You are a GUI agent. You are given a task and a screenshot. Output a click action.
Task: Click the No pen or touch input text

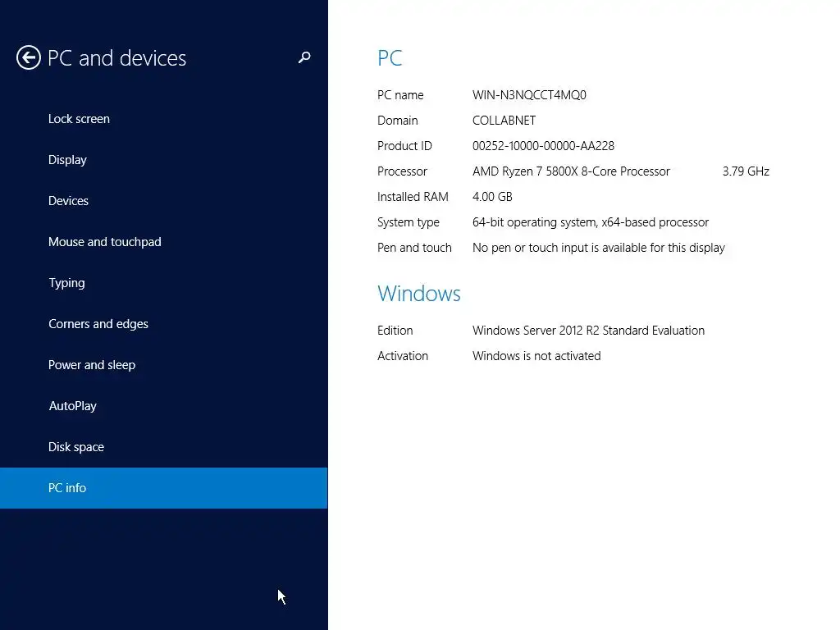tap(598, 248)
